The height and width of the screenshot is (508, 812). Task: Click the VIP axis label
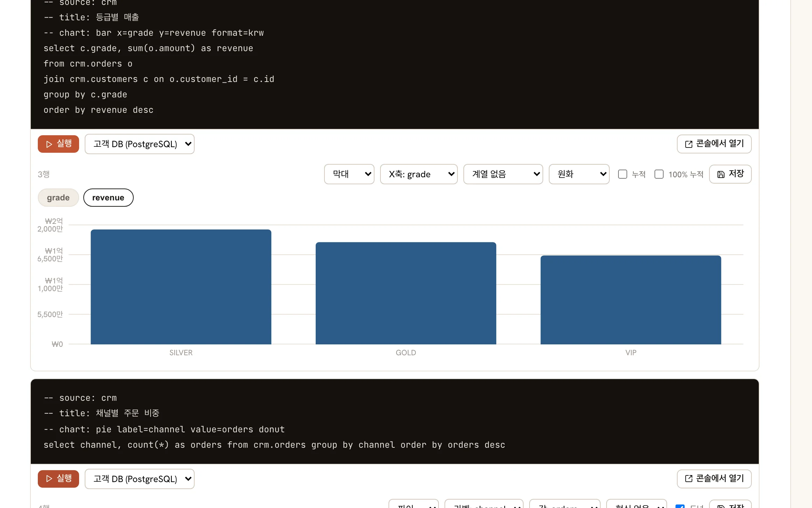(x=631, y=353)
